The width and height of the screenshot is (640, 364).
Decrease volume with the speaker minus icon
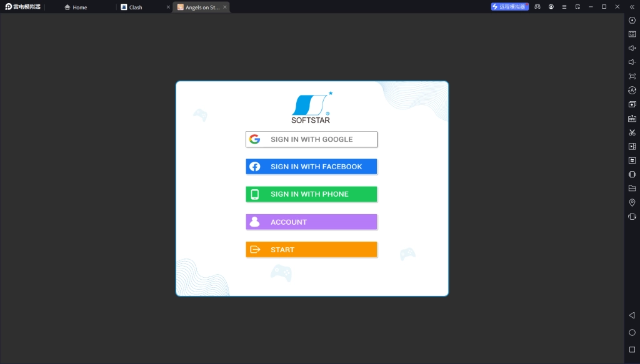(632, 62)
